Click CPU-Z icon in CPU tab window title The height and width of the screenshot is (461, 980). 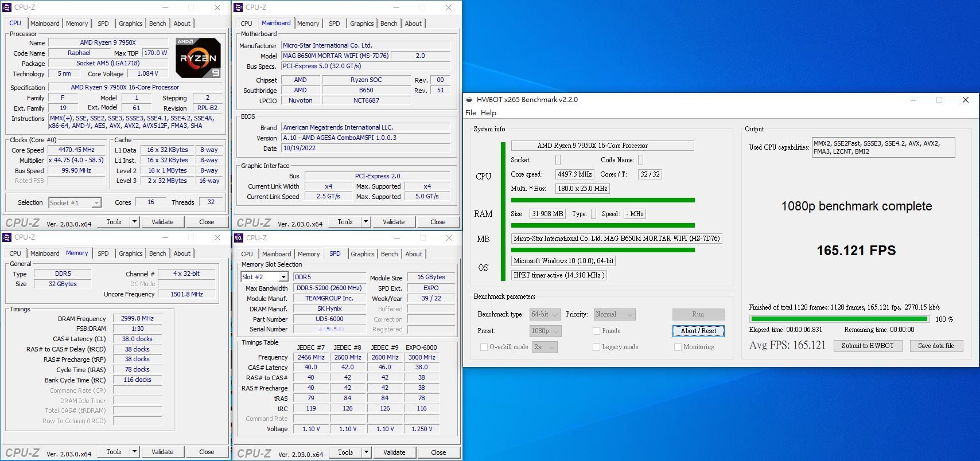click(x=7, y=7)
